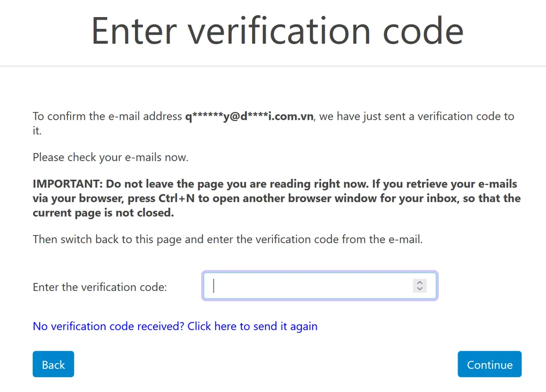546x392 pixels.
Task: Click the "Please check your e-mails now." line
Action: tap(110, 157)
